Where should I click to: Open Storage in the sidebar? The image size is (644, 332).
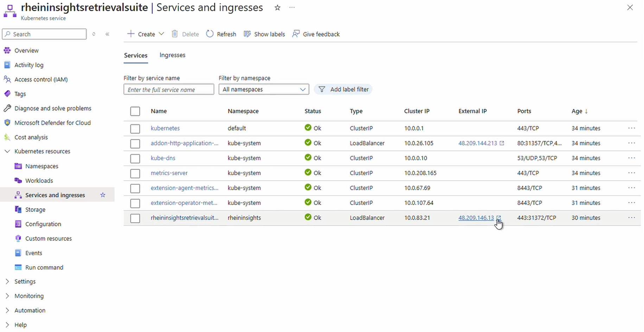pyautogui.click(x=35, y=209)
